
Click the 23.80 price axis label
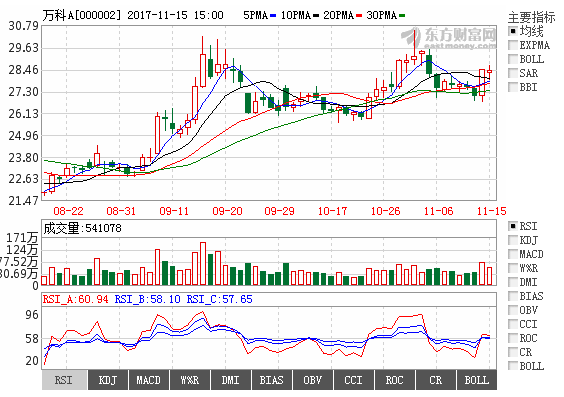23,158
